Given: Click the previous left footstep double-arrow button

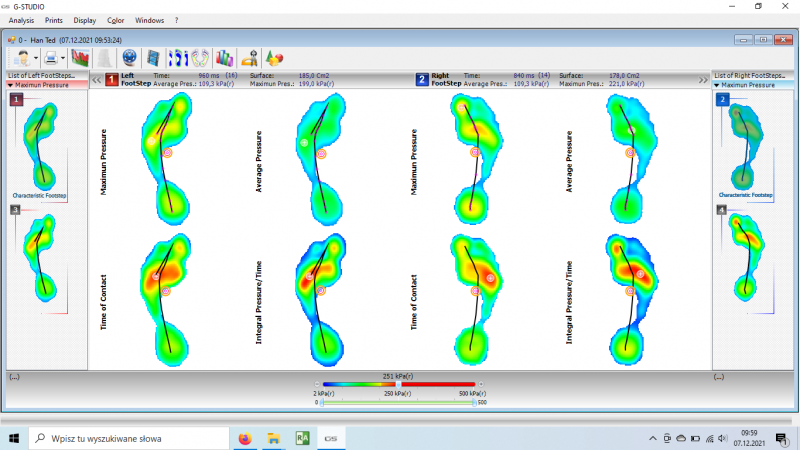Looking at the screenshot, I should click(96, 79).
